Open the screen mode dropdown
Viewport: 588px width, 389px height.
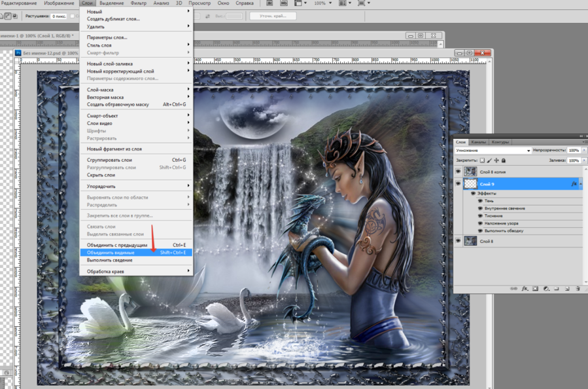click(364, 3)
